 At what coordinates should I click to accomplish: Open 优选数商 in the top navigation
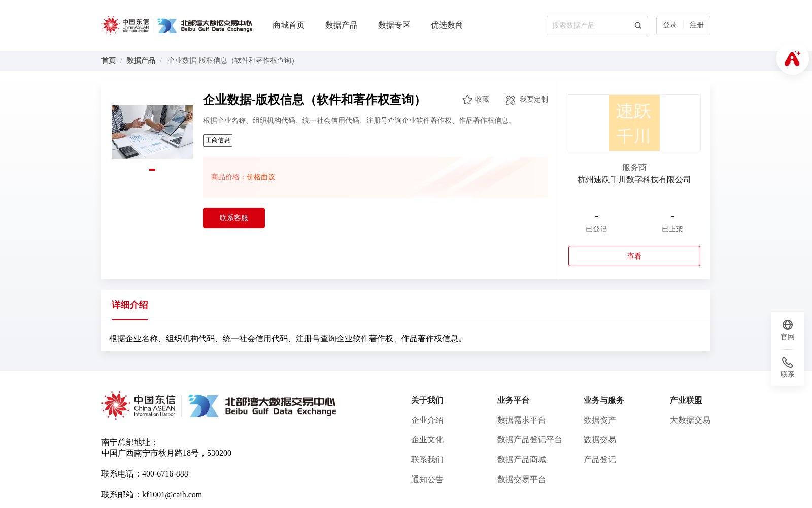[x=447, y=25]
